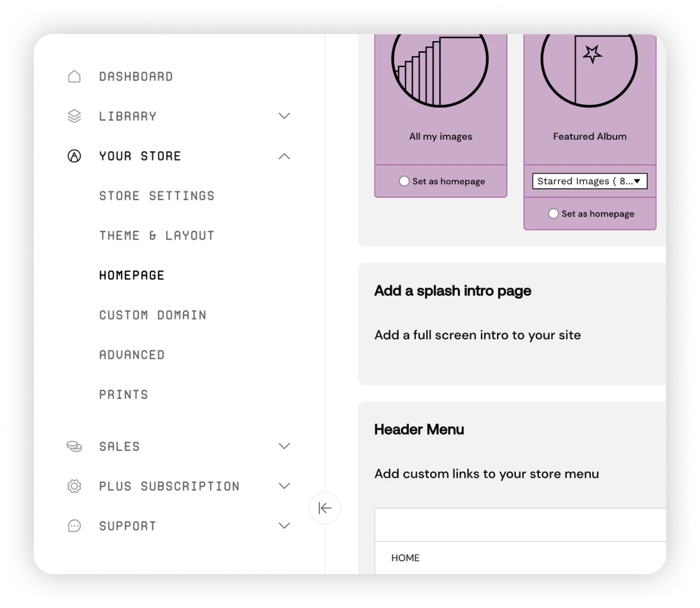The height and width of the screenshot is (608, 700).
Task: Click the Featured Album star illustration
Action: pos(589,70)
